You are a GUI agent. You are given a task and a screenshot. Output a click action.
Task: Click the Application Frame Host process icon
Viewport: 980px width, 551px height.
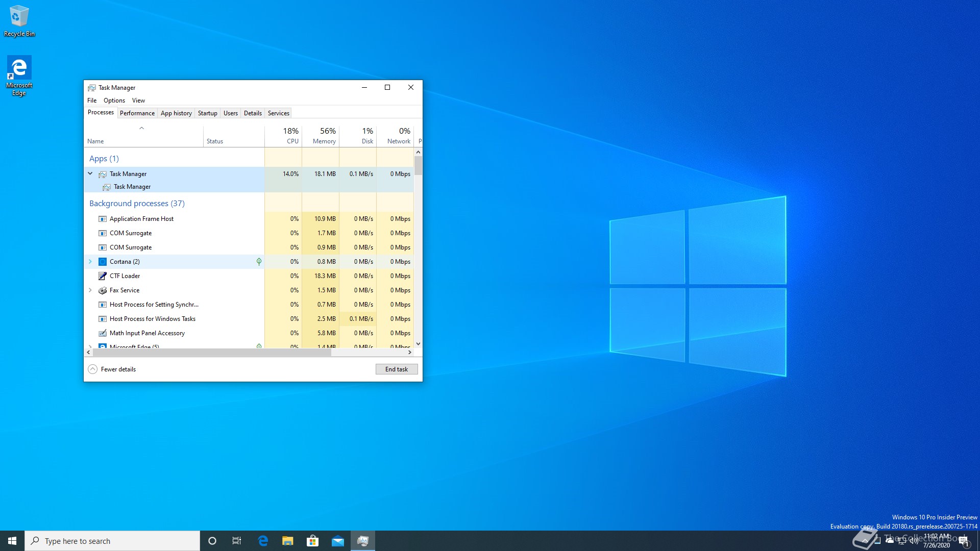coord(103,219)
